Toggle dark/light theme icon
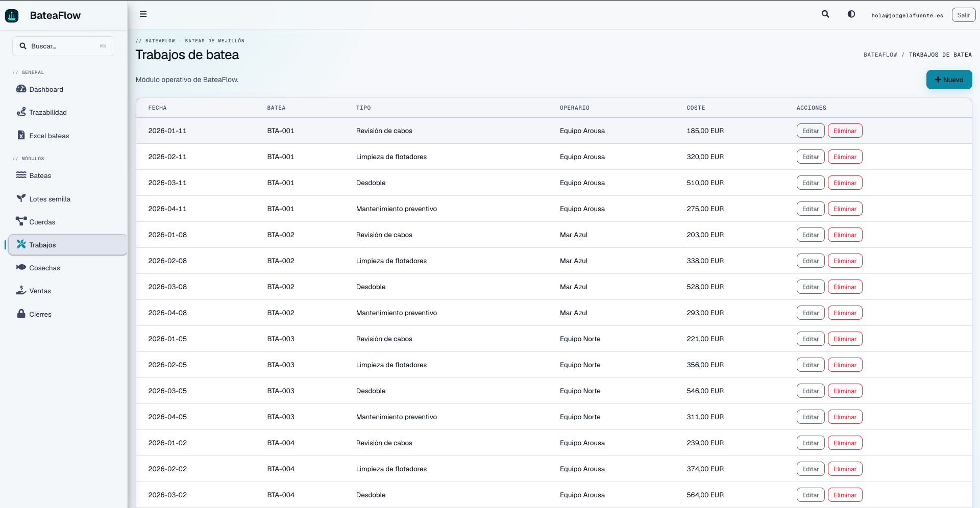The height and width of the screenshot is (508, 980). 851,14
